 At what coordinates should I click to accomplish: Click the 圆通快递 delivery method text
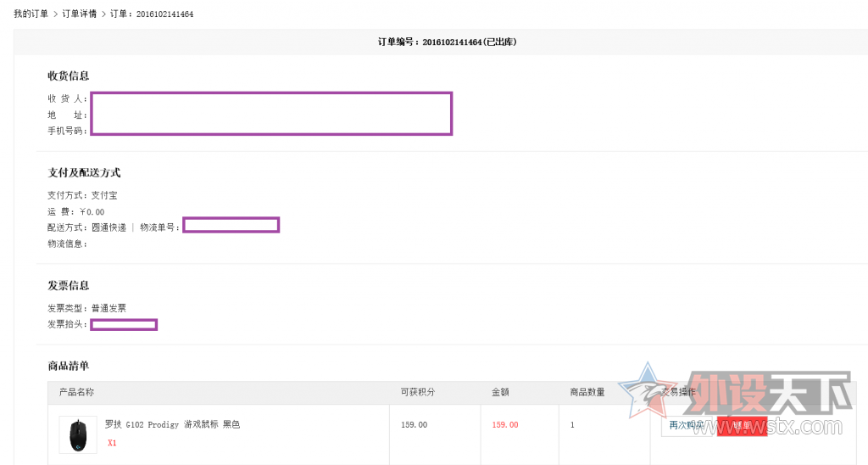tap(109, 227)
